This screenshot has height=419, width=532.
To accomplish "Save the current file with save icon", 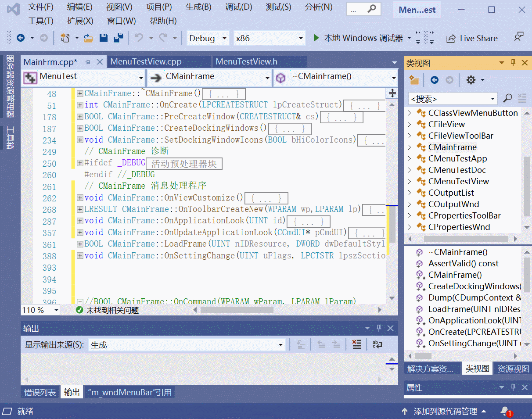I will tap(104, 38).
